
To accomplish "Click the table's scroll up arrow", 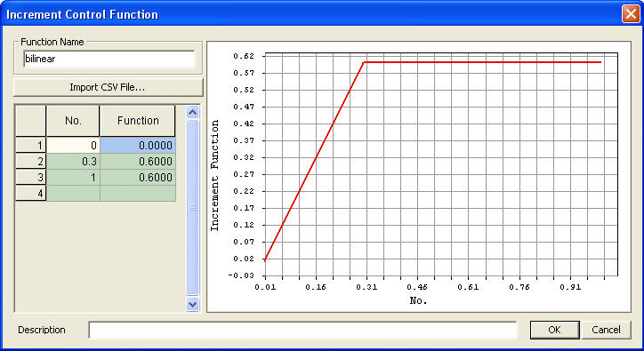I will coord(193,112).
